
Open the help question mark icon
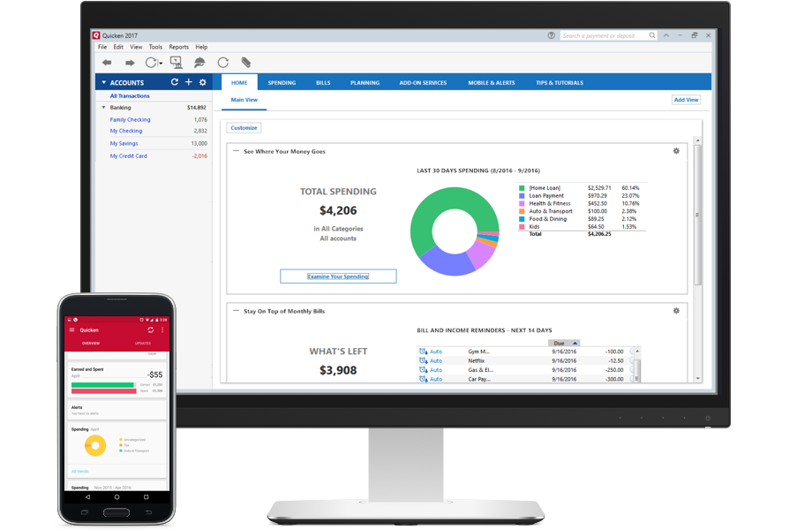551,35
